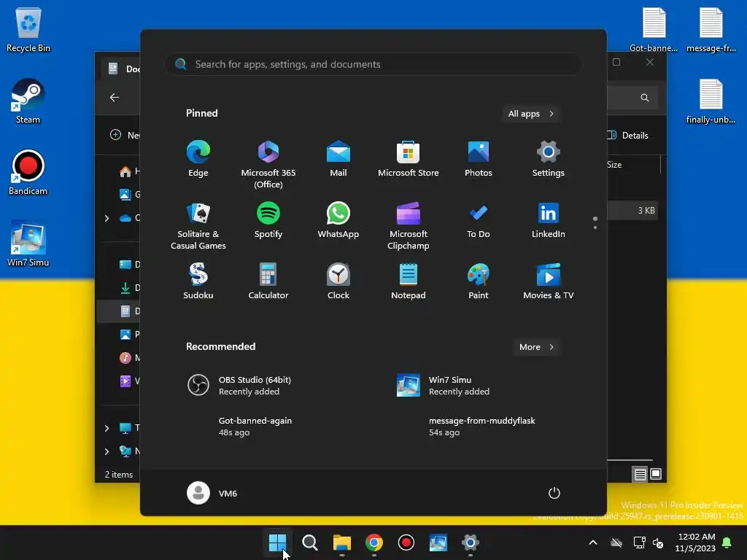Launch WhatsApp

coord(338,220)
